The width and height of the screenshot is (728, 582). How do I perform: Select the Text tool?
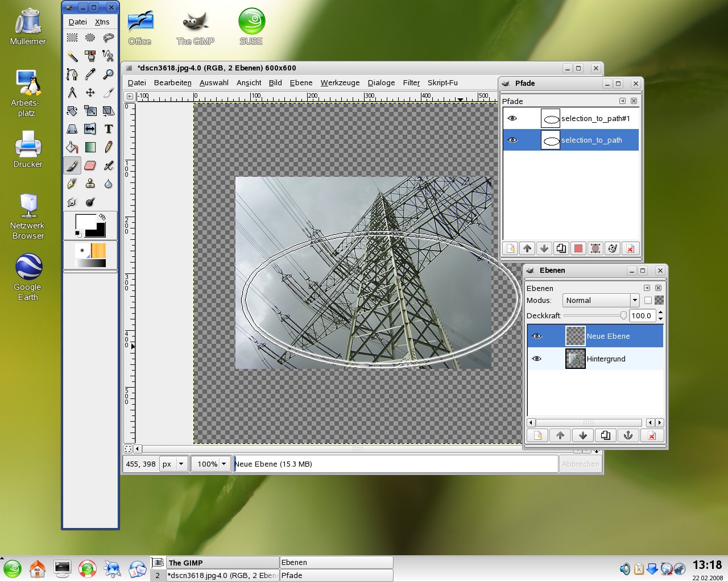click(108, 129)
